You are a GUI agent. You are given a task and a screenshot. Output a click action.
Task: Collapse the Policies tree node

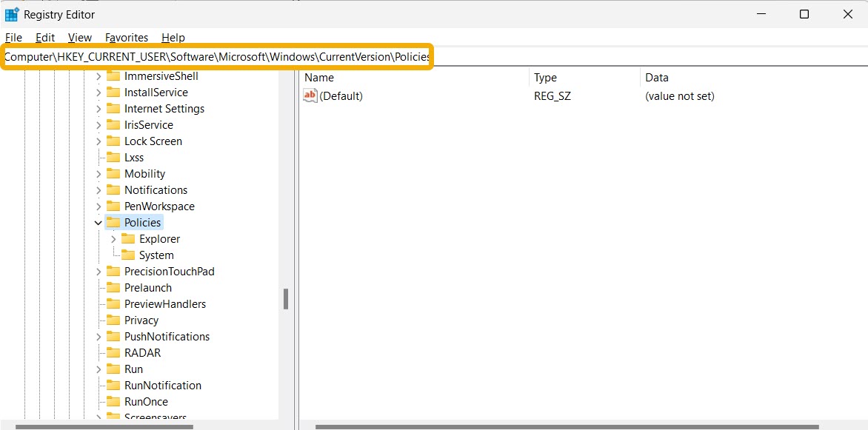coord(98,222)
